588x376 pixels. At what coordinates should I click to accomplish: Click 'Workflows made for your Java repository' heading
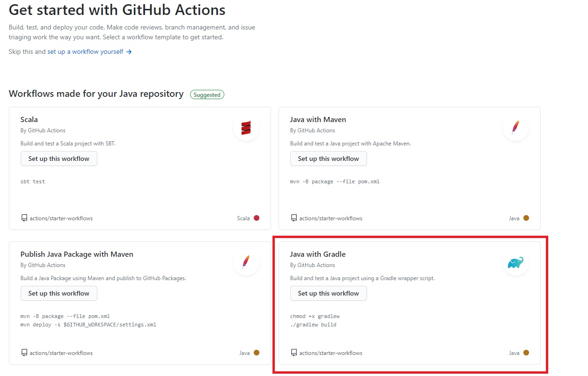click(96, 94)
